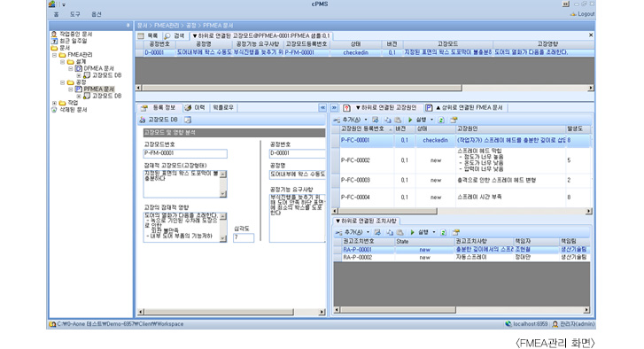This screenshot has height=349, width=644.
Task: Open the 상위로 연결된 FMEA 문서 tab
Action: coord(465,107)
